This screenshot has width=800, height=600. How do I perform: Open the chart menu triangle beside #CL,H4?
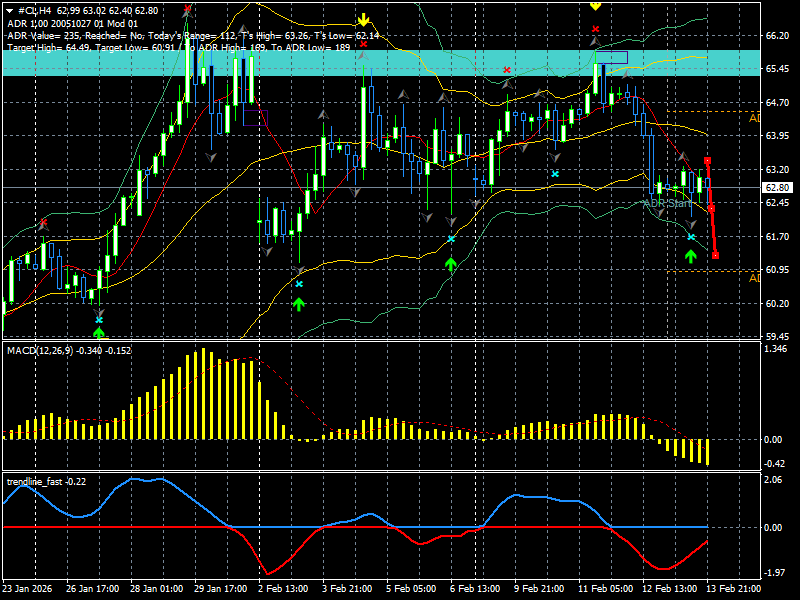(10, 11)
